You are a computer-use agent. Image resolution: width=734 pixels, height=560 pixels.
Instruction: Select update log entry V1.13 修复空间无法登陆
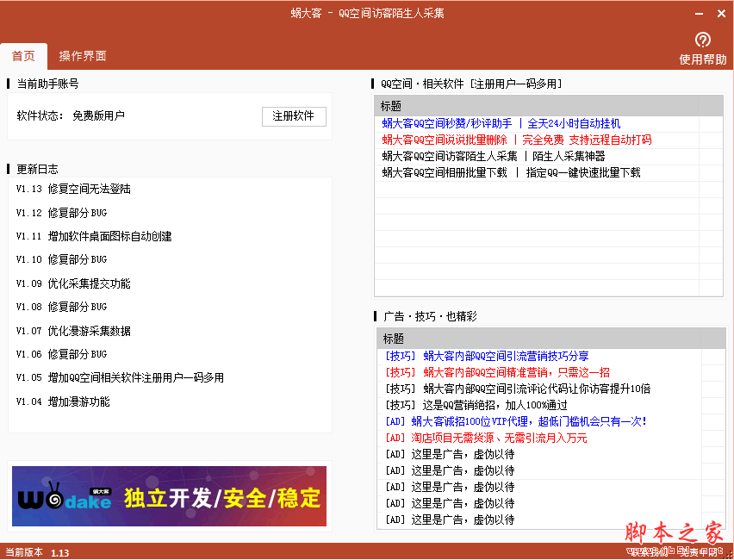pos(74,188)
